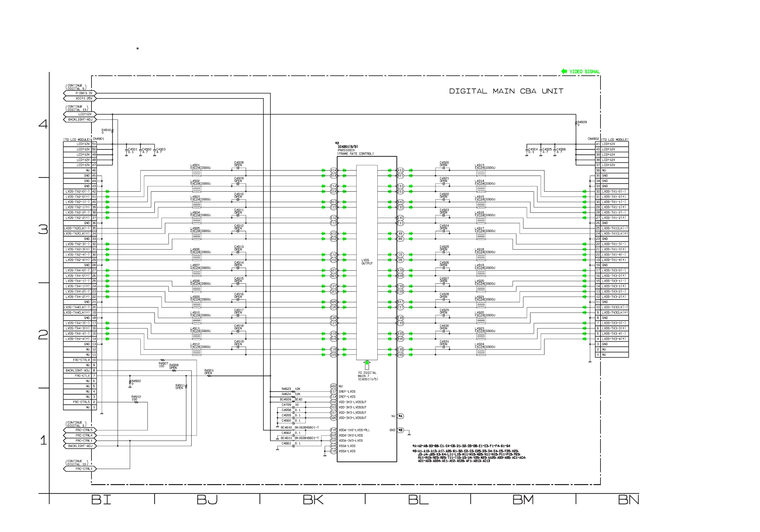Viewport: 760px width, 532px height.
Task: Click FRC-CTRL4 pin 10 on CN4901
Action: click(x=80, y=360)
